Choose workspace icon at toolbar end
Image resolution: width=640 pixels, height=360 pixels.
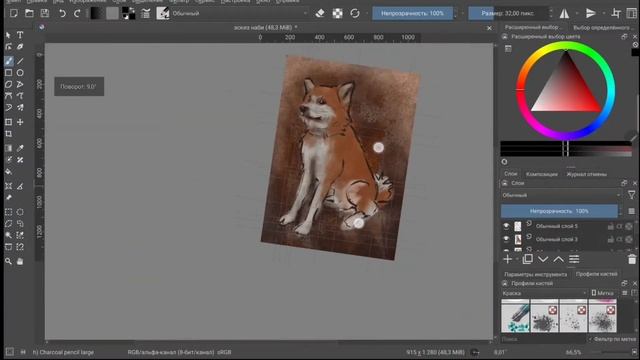[x=631, y=13]
